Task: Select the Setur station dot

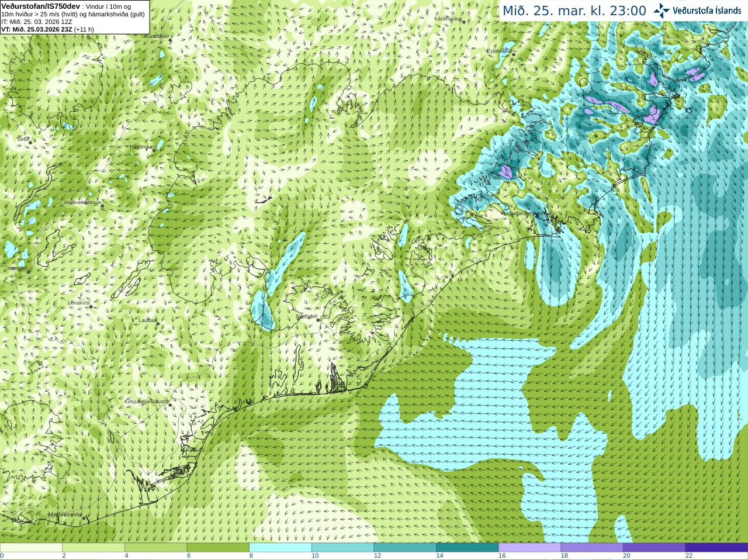Action: point(30,142)
